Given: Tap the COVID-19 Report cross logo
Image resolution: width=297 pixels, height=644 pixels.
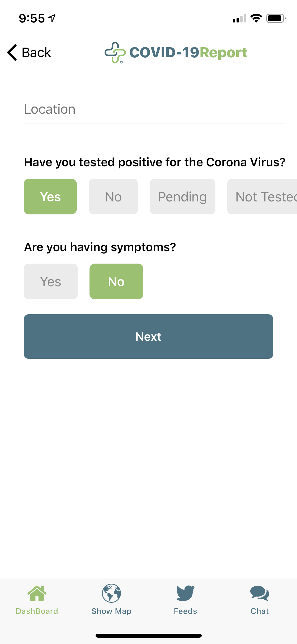Looking at the screenshot, I should pos(115,52).
